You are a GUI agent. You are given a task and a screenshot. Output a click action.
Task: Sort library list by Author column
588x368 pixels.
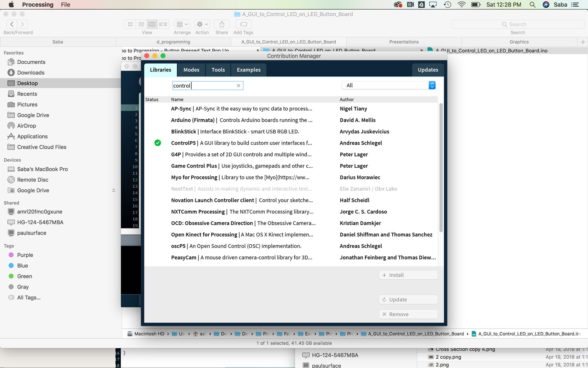coord(346,99)
